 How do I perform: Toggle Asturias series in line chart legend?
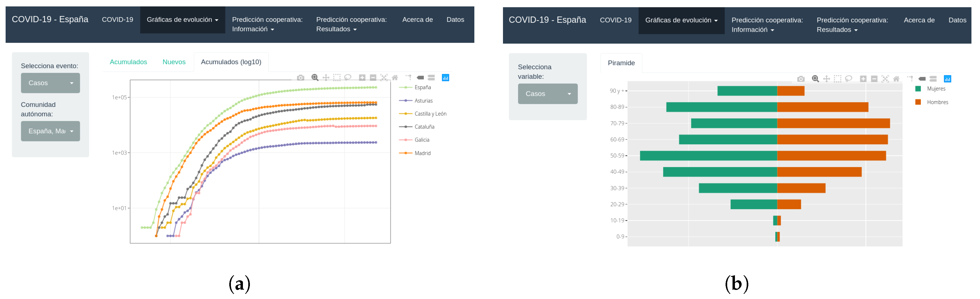(423, 101)
